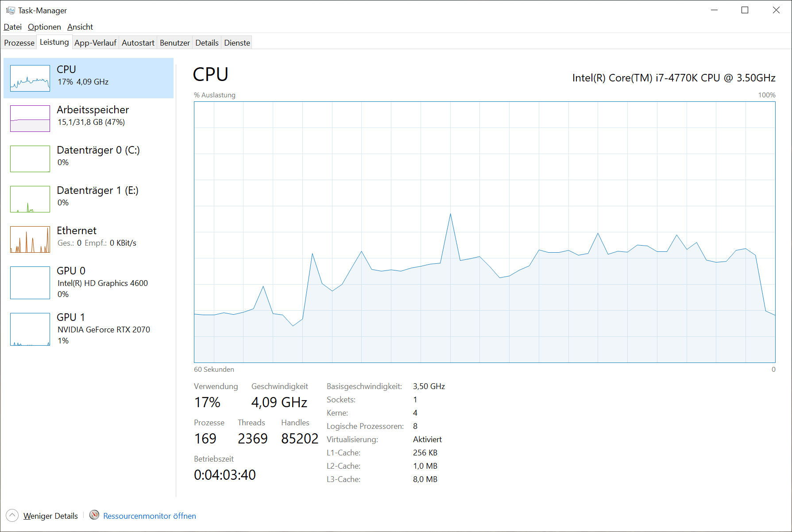Click the L1-Cache value 256 KB
Screen dimensions: 792x532
pos(425,453)
